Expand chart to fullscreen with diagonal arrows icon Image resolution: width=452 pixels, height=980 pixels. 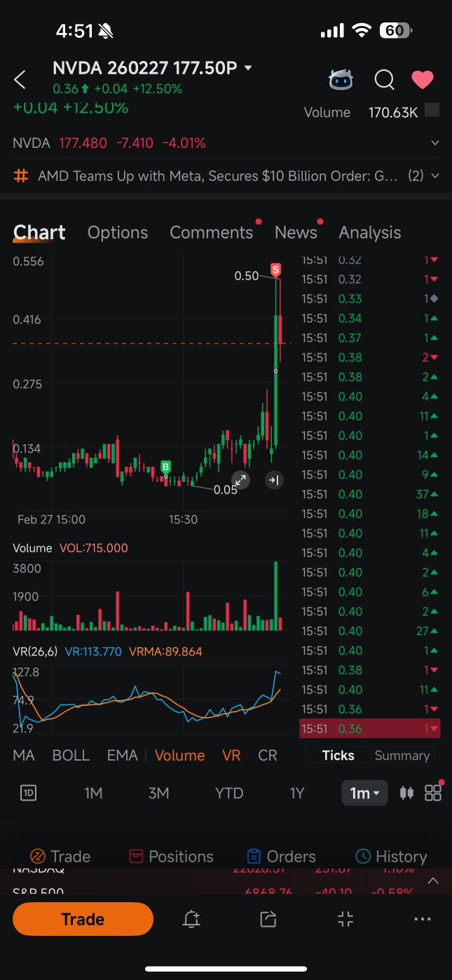point(240,480)
